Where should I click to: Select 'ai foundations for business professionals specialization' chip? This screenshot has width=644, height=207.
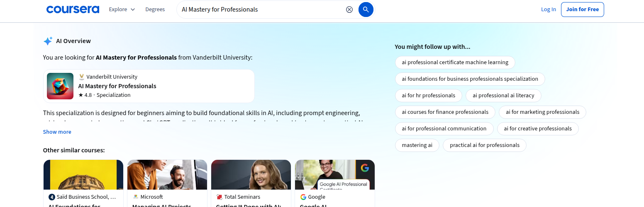470,79
